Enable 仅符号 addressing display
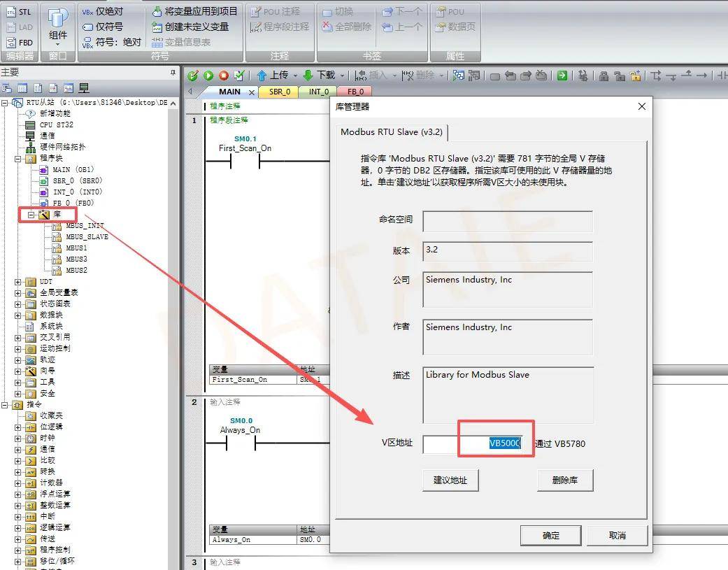Image resolution: width=728 pixels, height=570 pixels. point(103,27)
